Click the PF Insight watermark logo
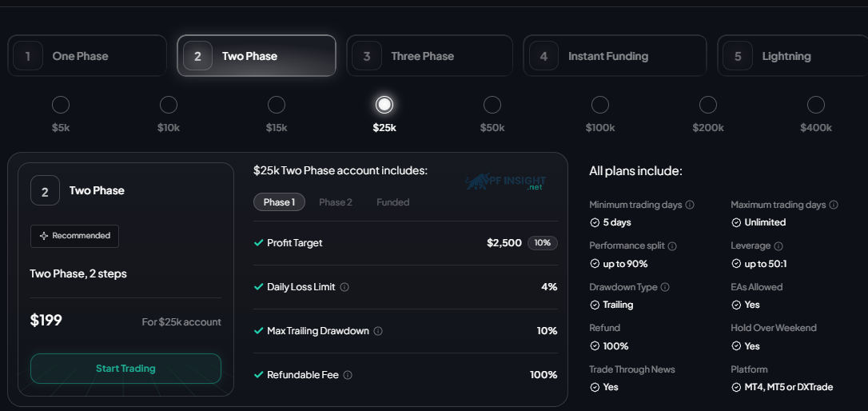Viewport: 868px width, 411px height. click(506, 182)
